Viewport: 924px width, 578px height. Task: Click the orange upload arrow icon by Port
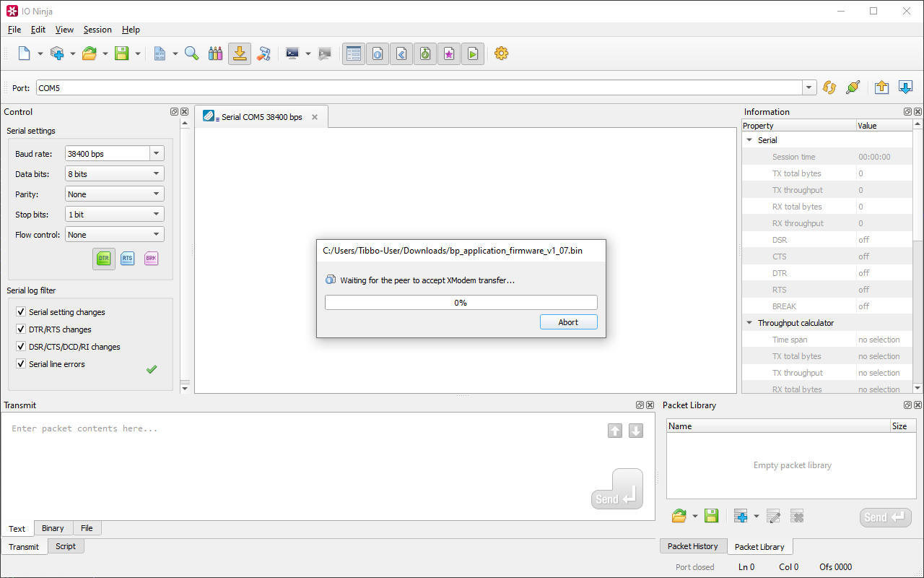881,87
